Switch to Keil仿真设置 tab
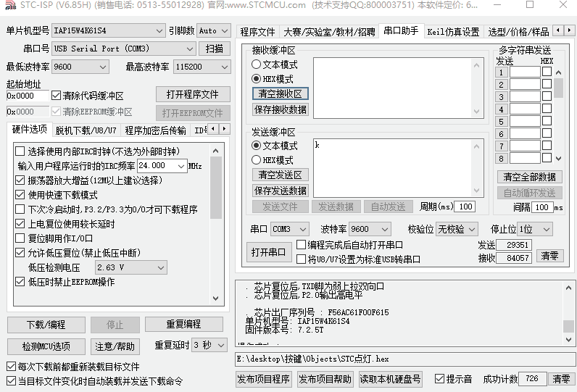 click(x=453, y=32)
